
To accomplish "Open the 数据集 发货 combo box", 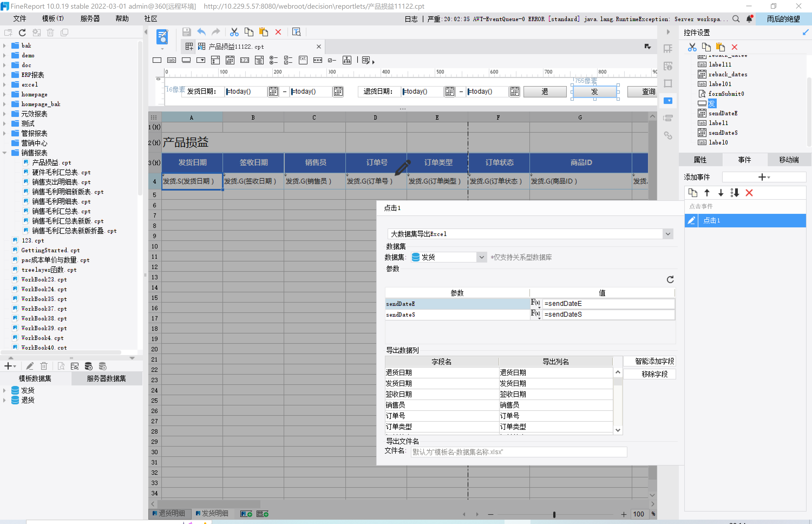I will coord(481,257).
